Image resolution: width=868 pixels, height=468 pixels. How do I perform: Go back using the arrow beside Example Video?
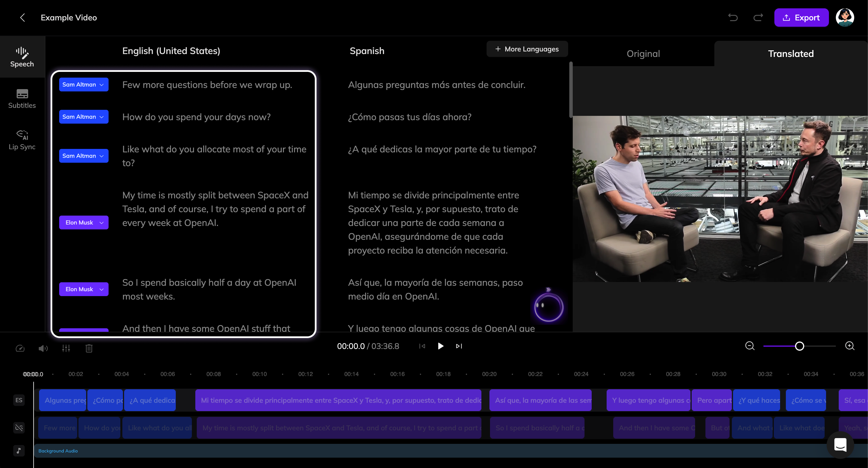(23, 18)
